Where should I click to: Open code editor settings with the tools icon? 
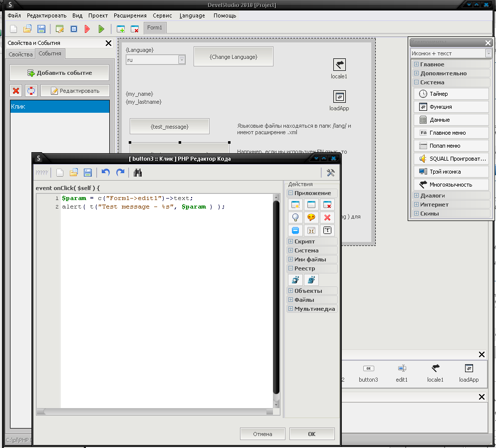tap(330, 173)
